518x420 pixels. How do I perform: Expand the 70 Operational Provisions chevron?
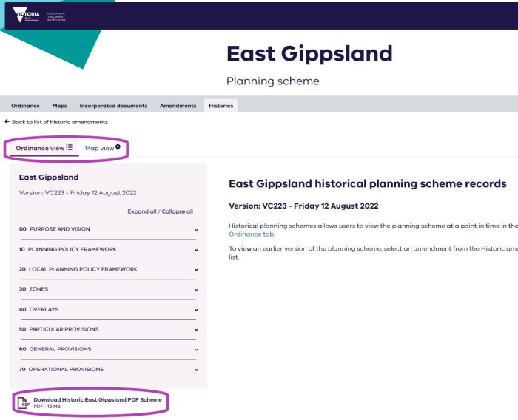pos(196,370)
